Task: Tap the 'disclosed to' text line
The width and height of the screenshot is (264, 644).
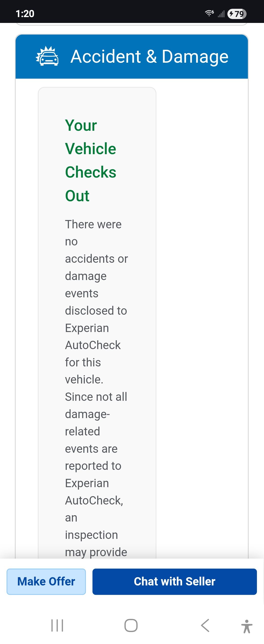Action: pos(96,311)
